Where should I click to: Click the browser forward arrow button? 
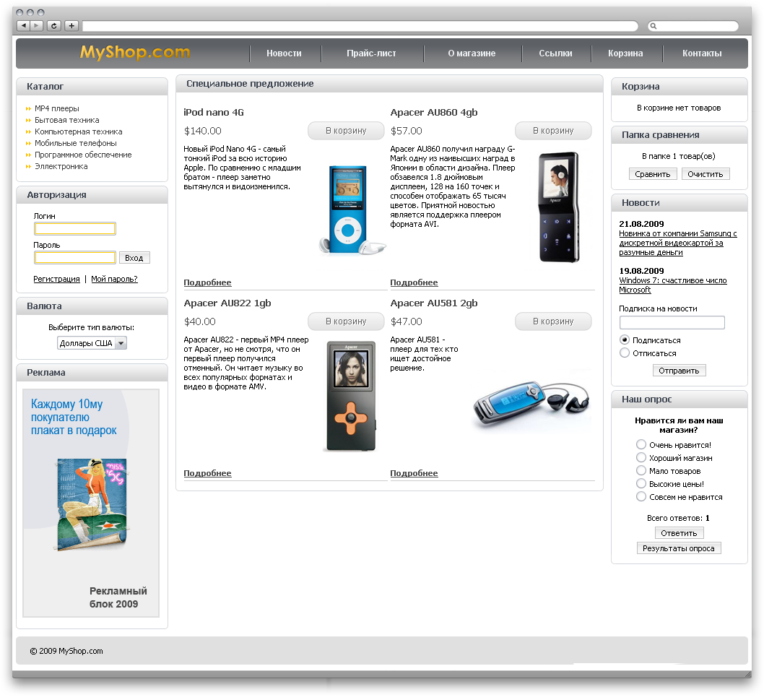coord(37,25)
